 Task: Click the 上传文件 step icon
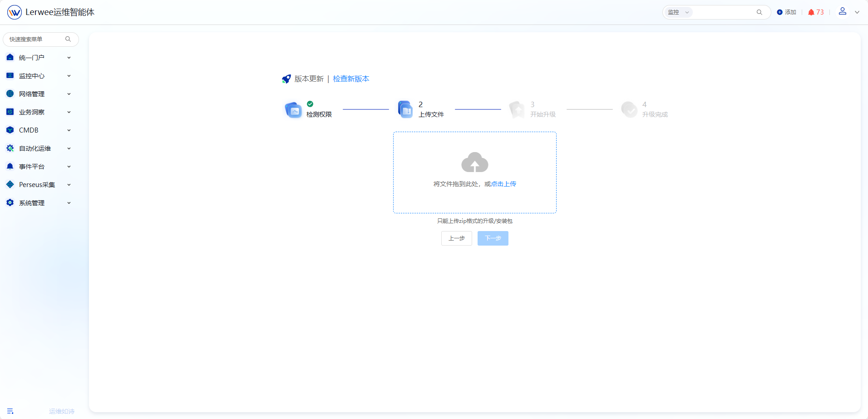(x=405, y=109)
